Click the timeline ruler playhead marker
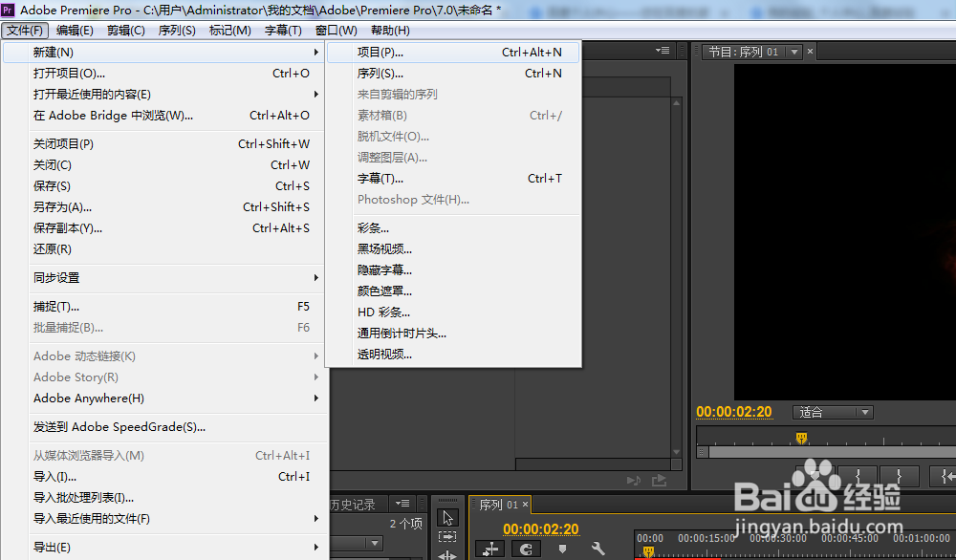Image resolution: width=956 pixels, height=560 pixels. [x=649, y=551]
